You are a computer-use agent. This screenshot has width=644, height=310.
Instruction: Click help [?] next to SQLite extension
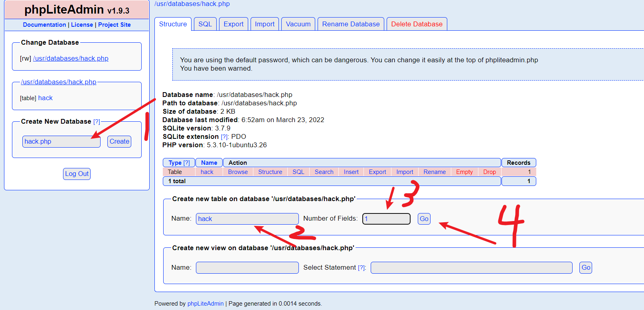(x=224, y=137)
